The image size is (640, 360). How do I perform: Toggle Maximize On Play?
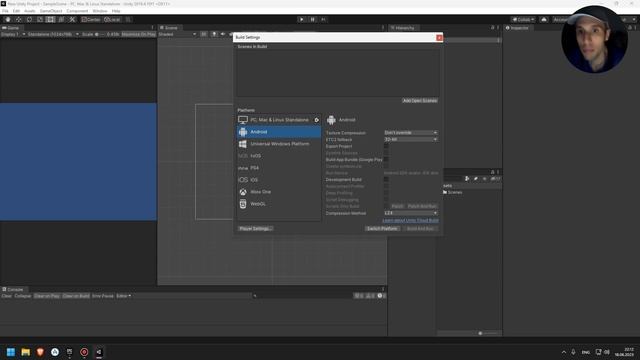pyautogui.click(x=138, y=34)
